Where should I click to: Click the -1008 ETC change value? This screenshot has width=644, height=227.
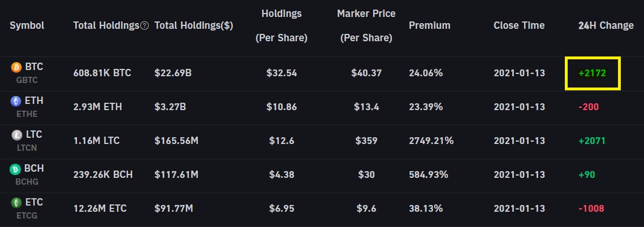591,209
